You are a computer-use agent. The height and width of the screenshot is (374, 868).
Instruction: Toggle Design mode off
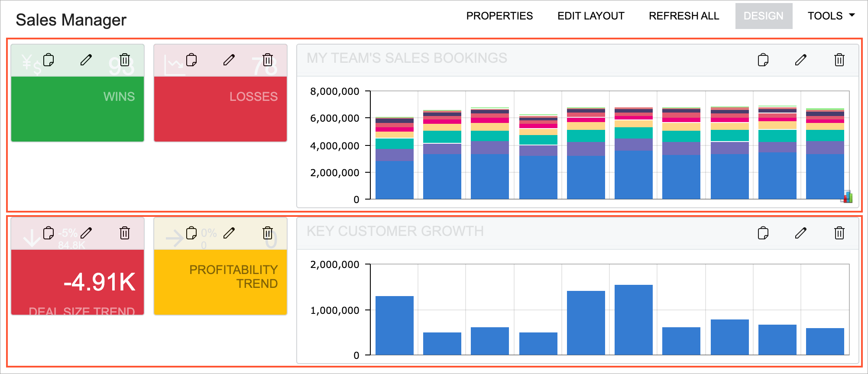tap(764, 16)
